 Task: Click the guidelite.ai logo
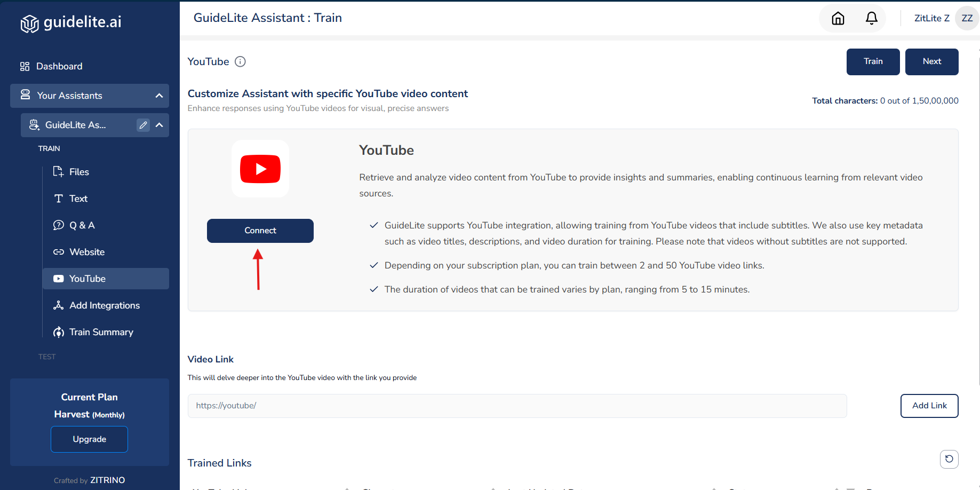click(71, 22)
